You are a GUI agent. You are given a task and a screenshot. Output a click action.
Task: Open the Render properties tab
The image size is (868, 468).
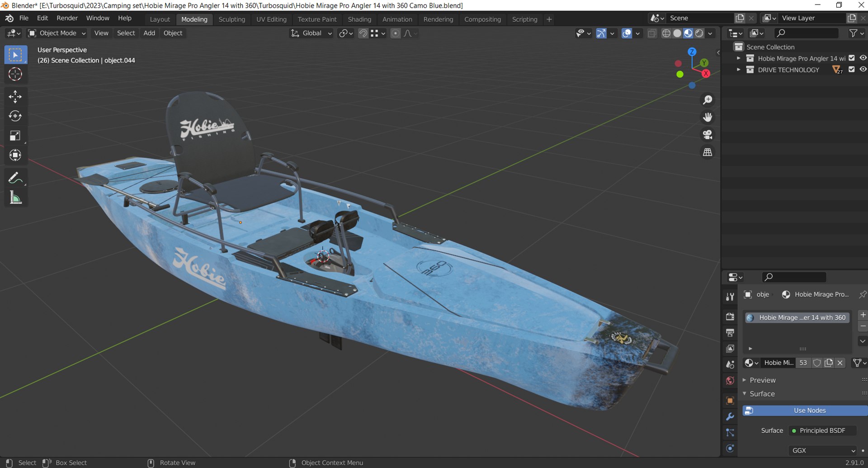point(730,317)
